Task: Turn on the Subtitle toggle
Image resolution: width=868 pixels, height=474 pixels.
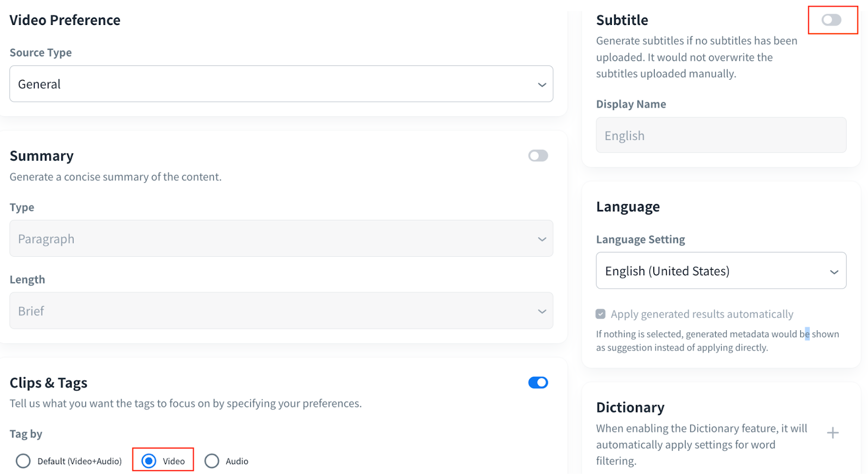Action: click(831, 20)
